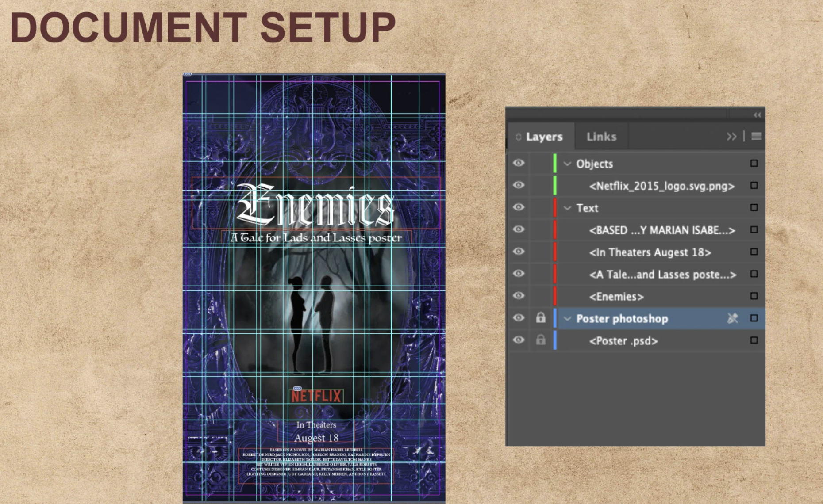Switch to the Links tab
The image size is (823, 504).
(601, 137)
